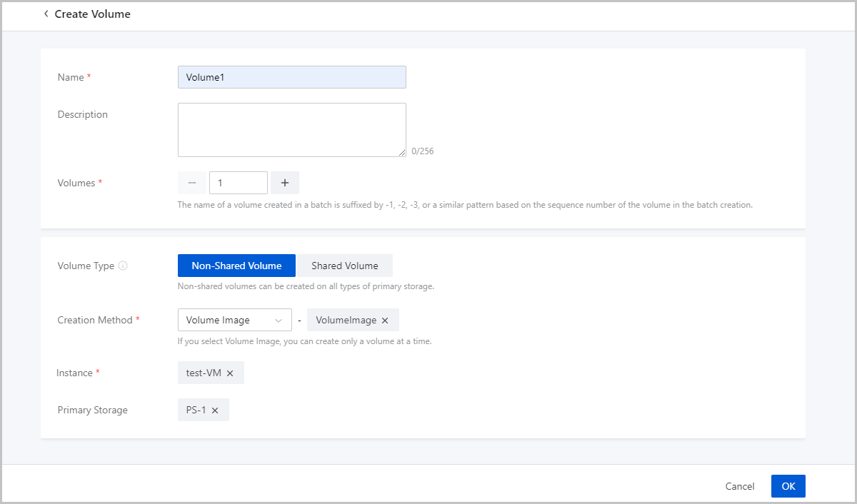This screenshot has width=857, height=504.
Task: Focus the Name input field
Action: click(292, 77)
